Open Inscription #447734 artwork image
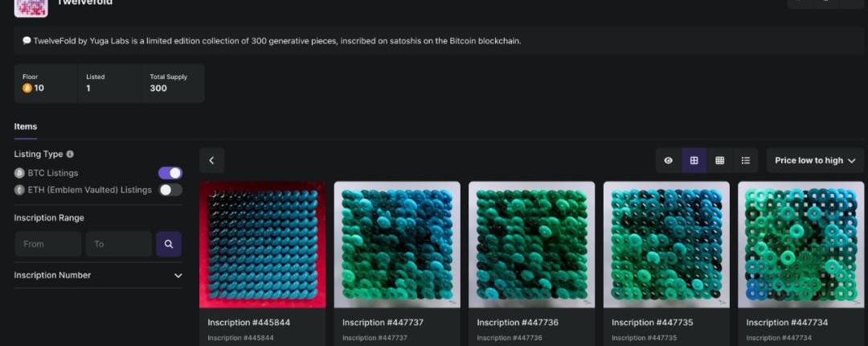This screenshot has height=346, width=868. point(801,244)
